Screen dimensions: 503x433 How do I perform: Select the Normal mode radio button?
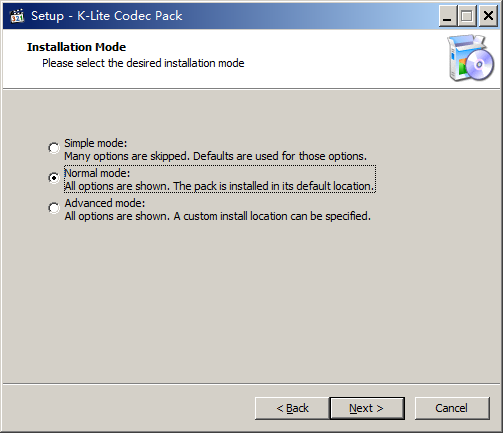tap(54, 178)
